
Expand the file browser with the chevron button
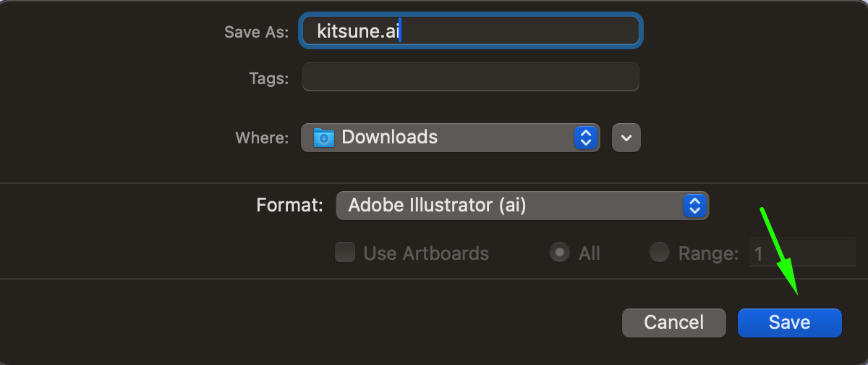point(626,138)
